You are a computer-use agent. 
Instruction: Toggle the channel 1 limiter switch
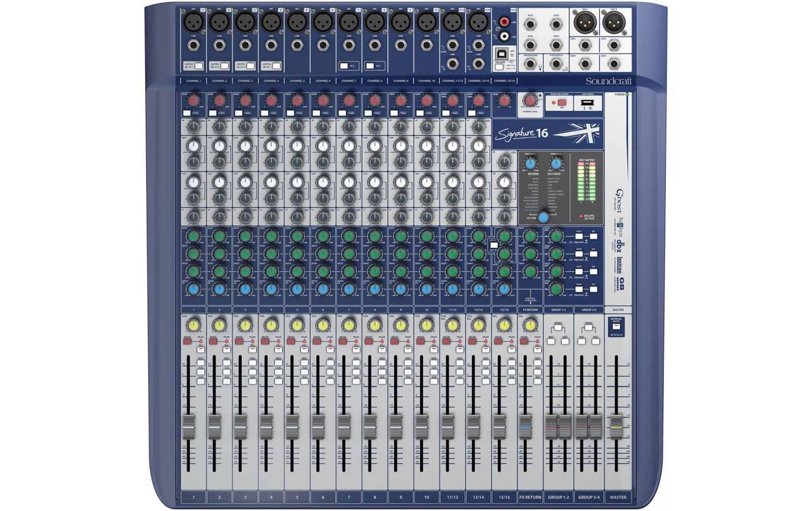(x=198, y=66)
